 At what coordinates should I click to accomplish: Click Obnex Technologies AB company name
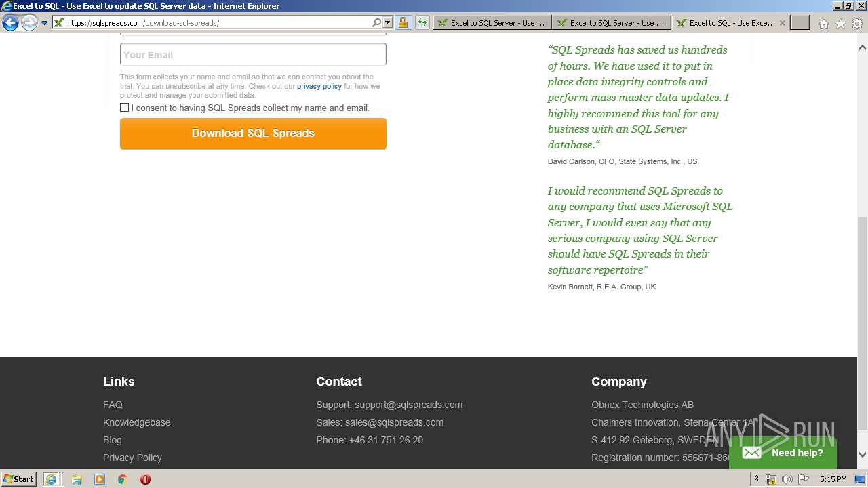pos(642,405)
